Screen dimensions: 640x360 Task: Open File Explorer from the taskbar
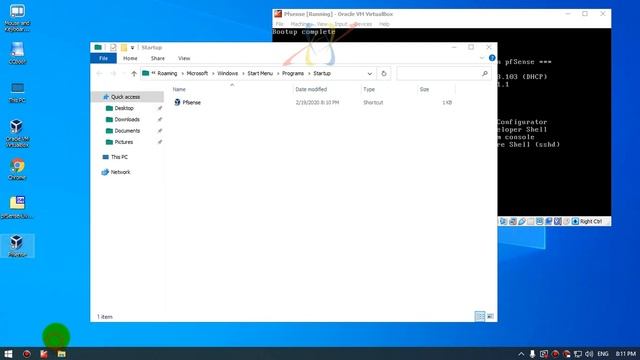point(62,353)
